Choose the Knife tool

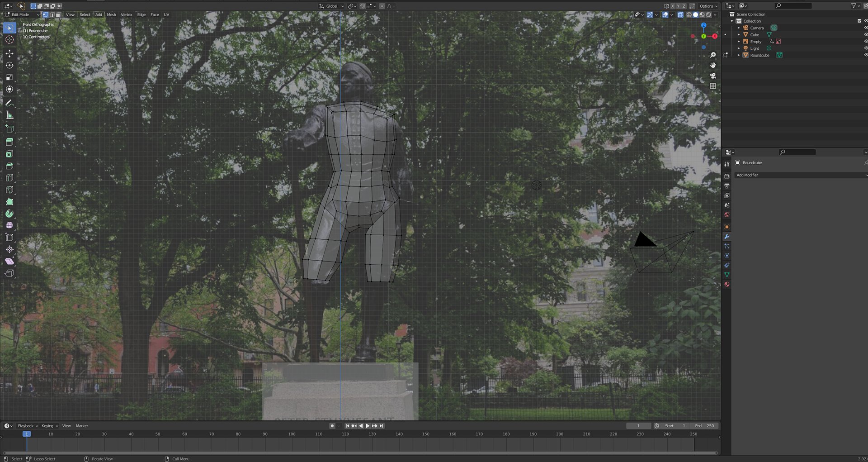click(9, 190)
